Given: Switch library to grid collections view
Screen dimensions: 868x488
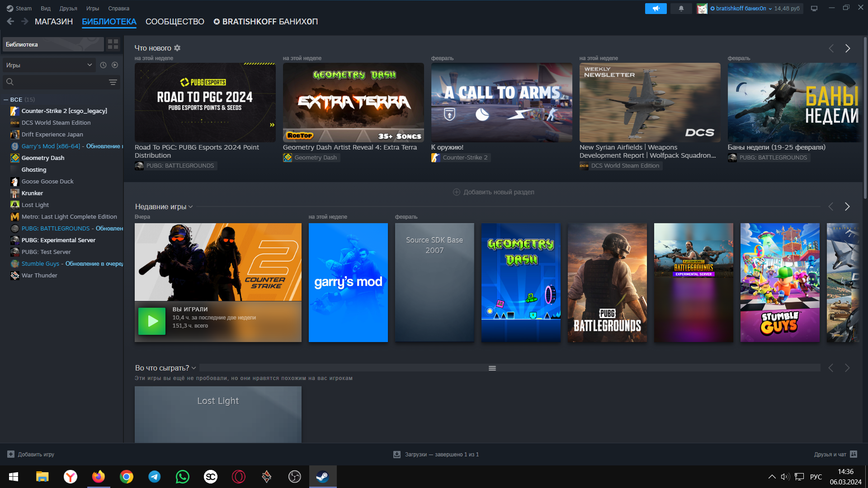Looking at the screenshot, I should [113, 44].
